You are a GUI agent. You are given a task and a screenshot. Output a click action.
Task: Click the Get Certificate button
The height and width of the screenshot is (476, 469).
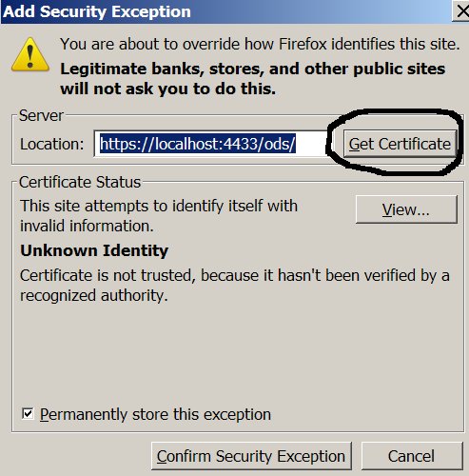pos(400,144)
